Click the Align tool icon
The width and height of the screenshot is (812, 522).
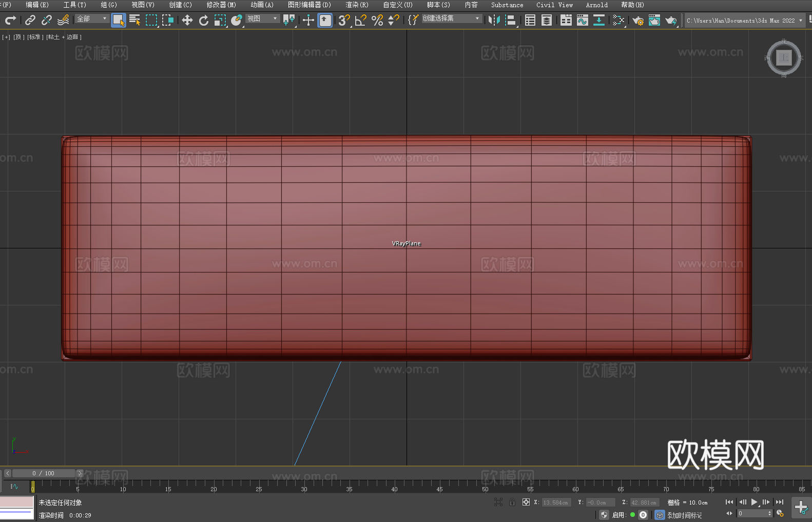coord(511,20)
